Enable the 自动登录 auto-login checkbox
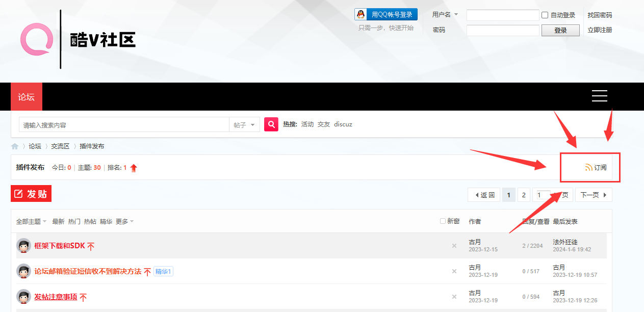644x312 pixels. [545, 15]
